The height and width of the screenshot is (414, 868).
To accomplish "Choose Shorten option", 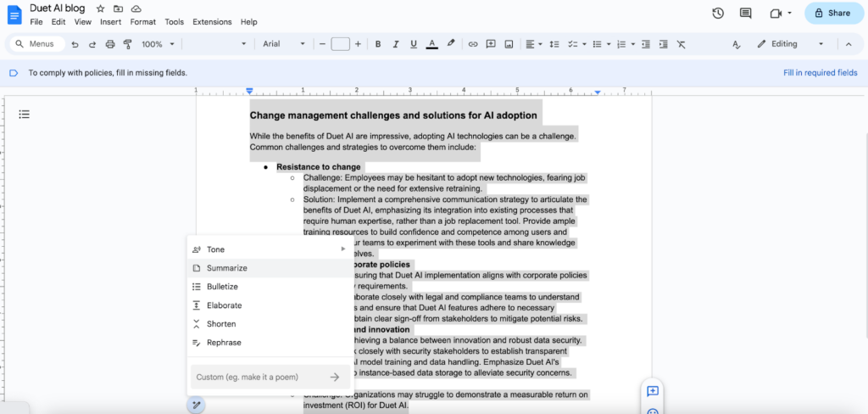I will click(269, 324).
